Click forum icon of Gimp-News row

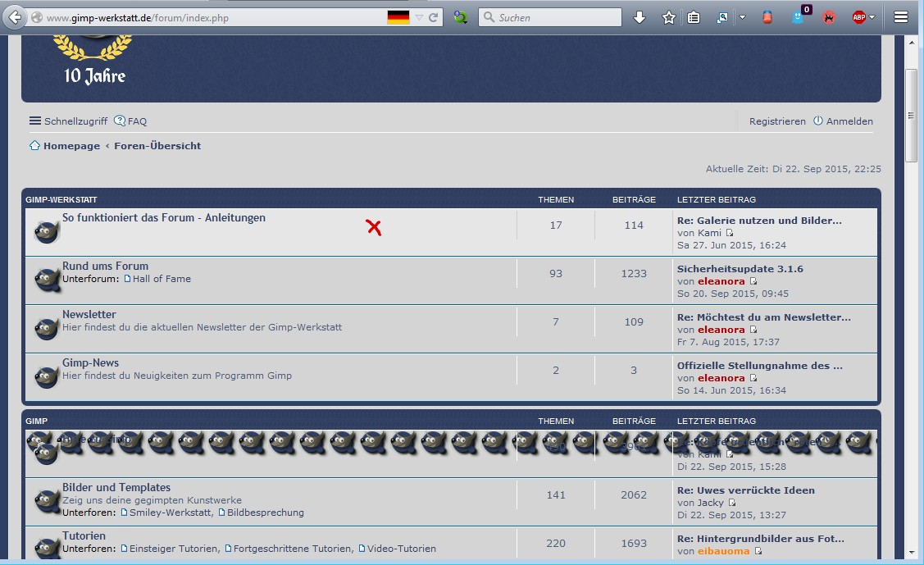tap(48, 376)
